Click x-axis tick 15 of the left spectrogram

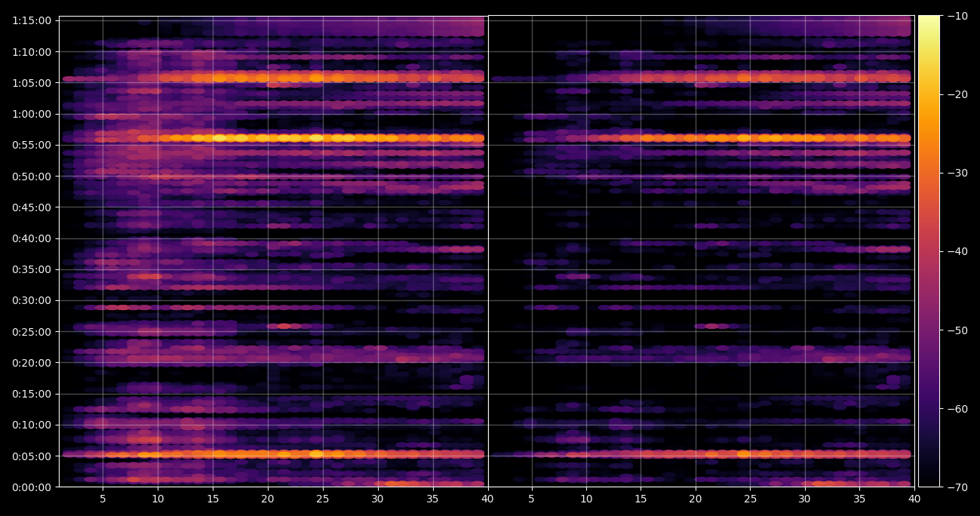pos(213,499)
